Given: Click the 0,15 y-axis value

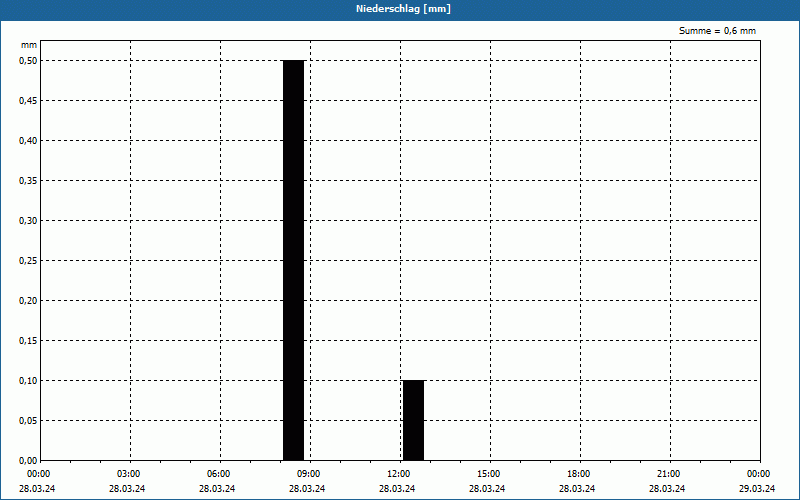Looking at the screenshot, I should [28, 340].
